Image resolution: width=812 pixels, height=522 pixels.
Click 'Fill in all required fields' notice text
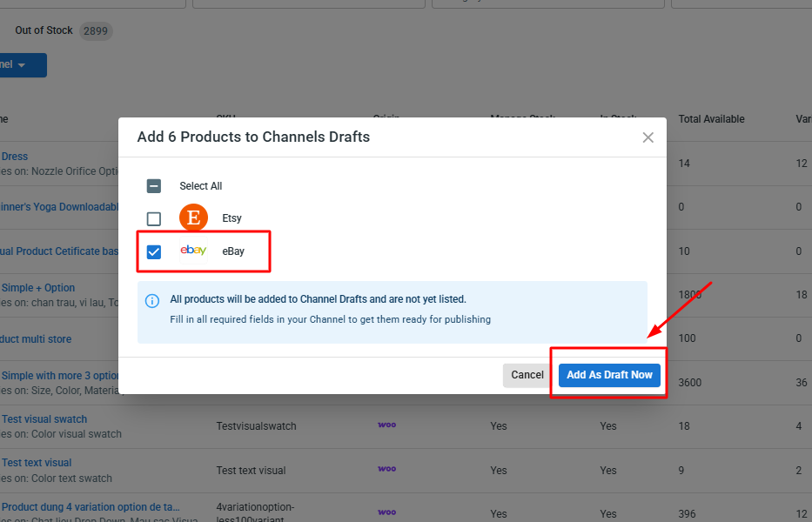pos(331,319)
